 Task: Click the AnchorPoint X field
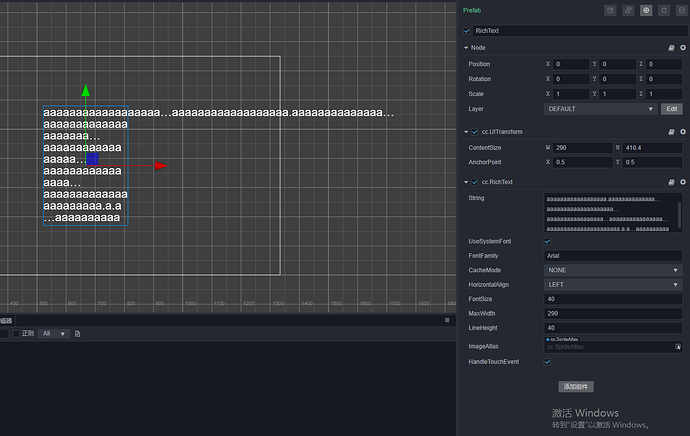pyautogui.click(x=583, y=162)
